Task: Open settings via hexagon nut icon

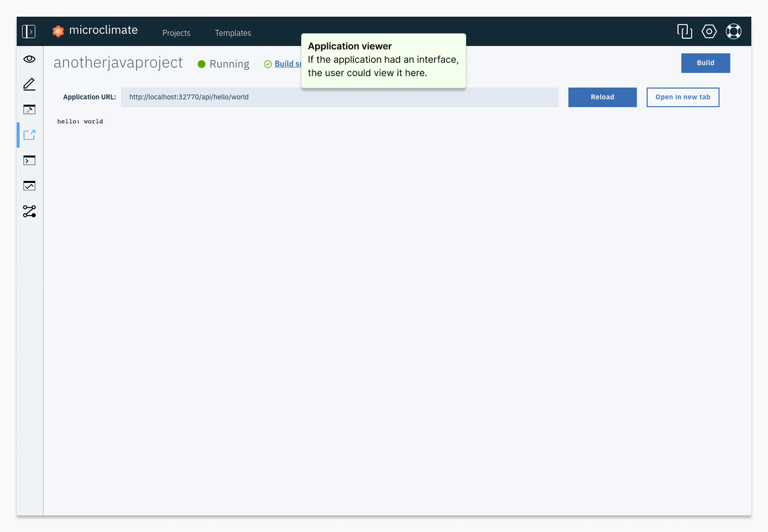Action: (x=709, y=31)
